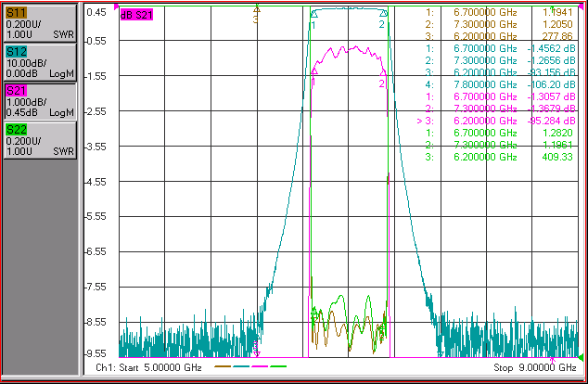Click S22 marker 3 readout value 409.33
The image size is (588, 384).
tap(557, 157)
